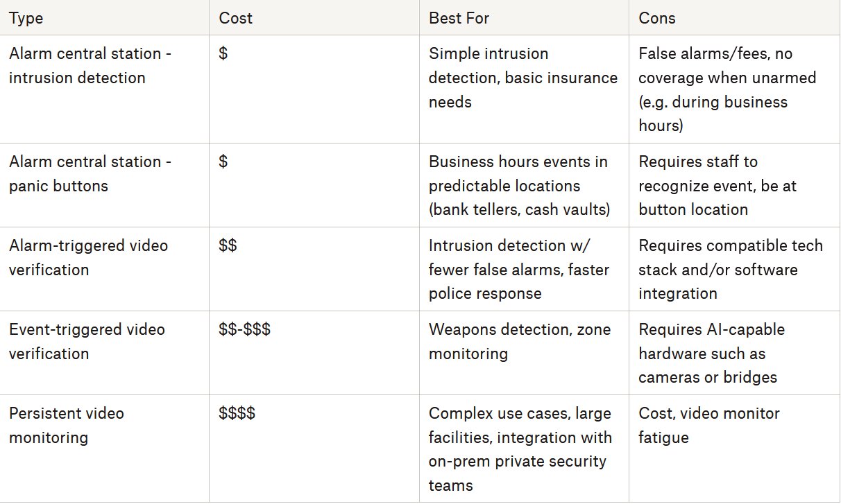Click the "Event-triggered video verification" cell
This screenshot has width=841, height=504.
pos(104,353)
